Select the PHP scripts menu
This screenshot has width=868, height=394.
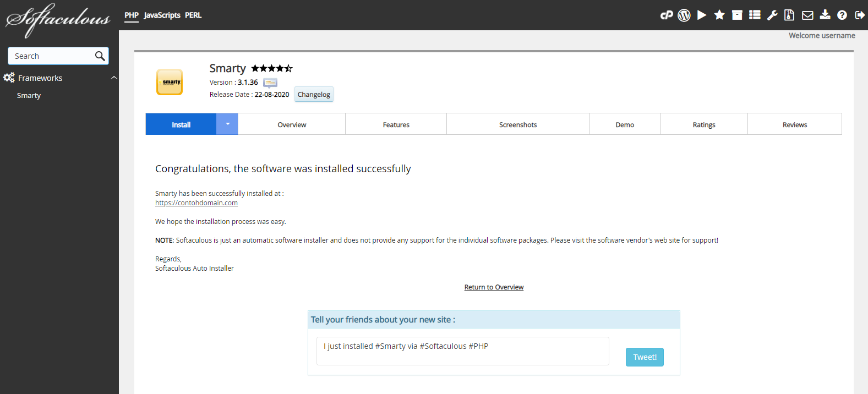point(132,15)
